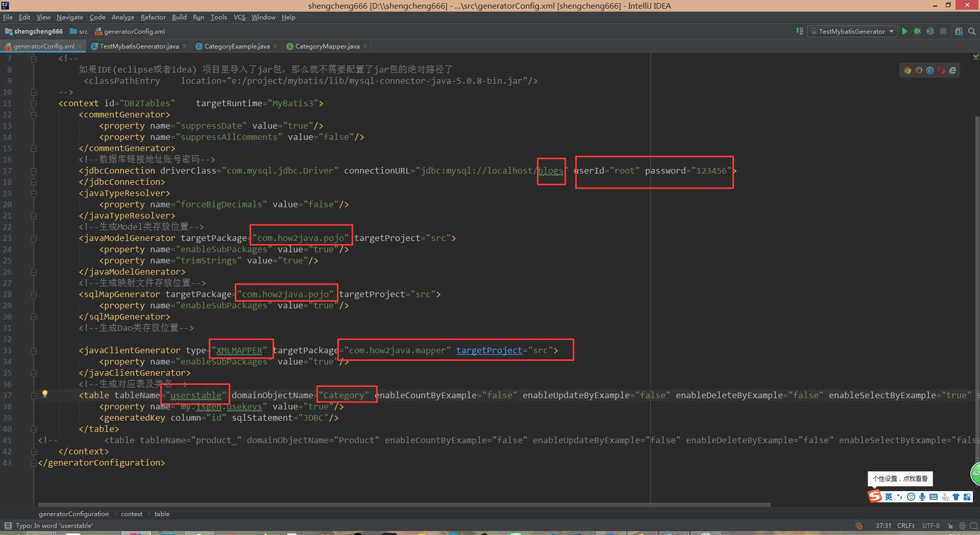The height and width of the screenshot is (535, 980).
Task: Click the green inspection checkmark indicator
Action: tap(976, 57)
